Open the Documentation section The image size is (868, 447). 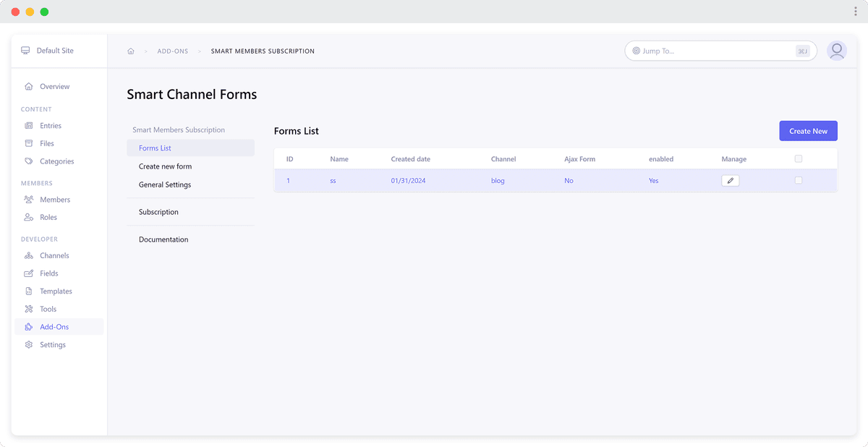point(163,239)
